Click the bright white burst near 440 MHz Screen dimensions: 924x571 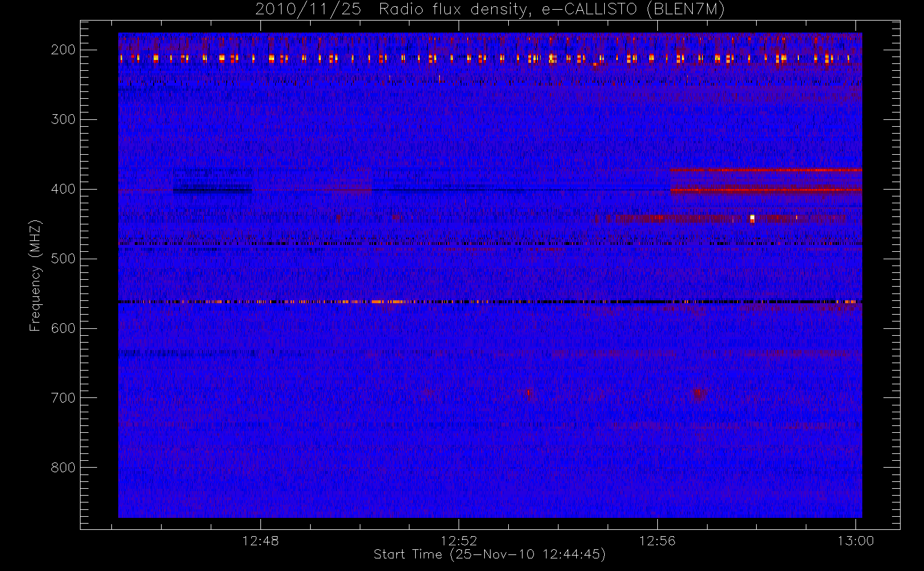click(752, 218)
